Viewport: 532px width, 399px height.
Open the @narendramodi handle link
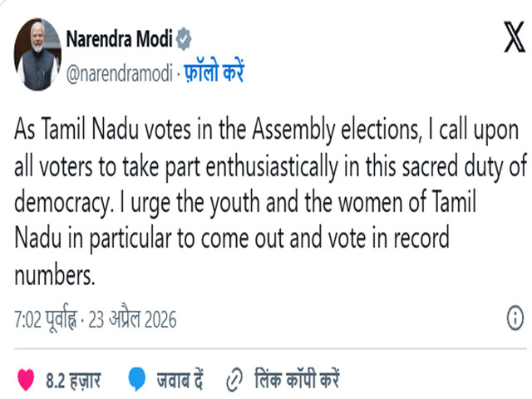tap(118, 73)
